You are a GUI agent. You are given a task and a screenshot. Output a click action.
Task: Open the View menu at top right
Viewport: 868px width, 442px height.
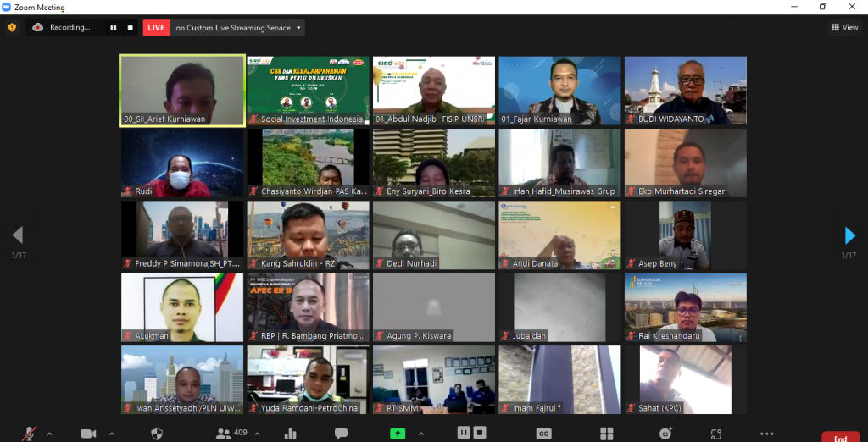coord(844,27)
